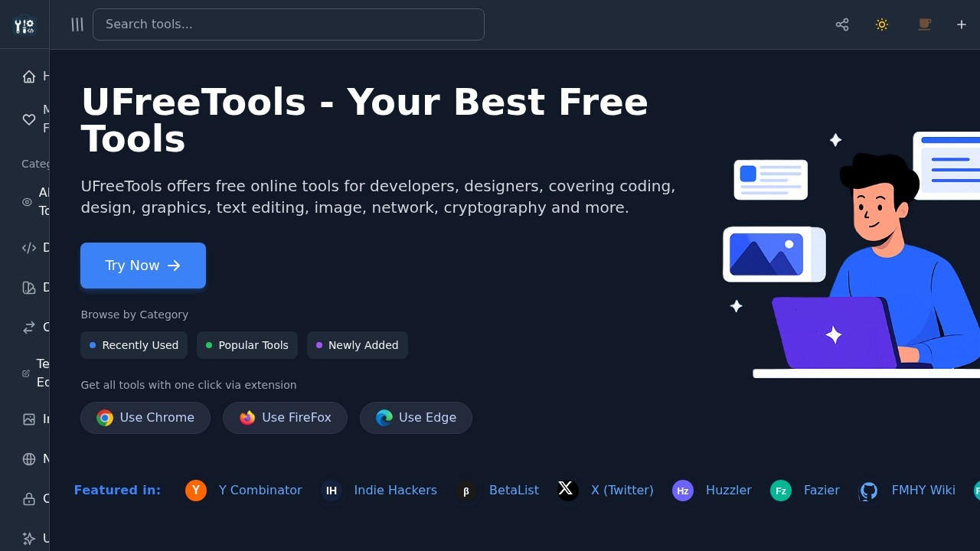
Task: Open the Cryptography tools lock icon
Action: click(x=28, y=497)
